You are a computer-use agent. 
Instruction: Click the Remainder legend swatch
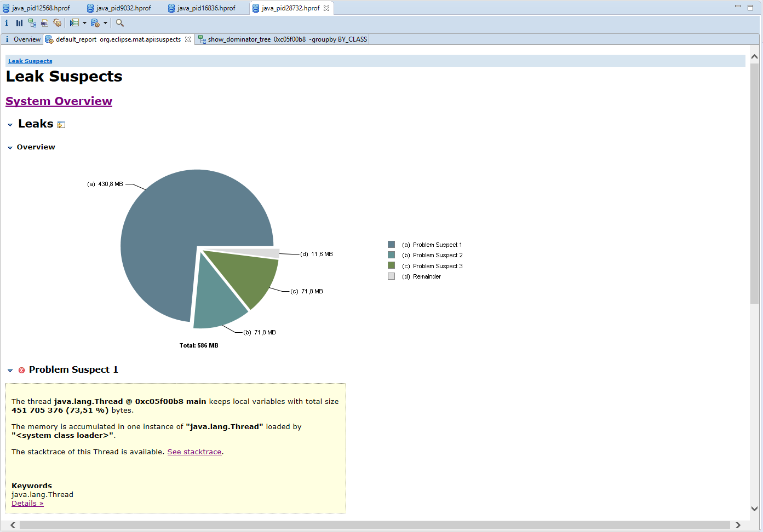[x=391, y=276]
